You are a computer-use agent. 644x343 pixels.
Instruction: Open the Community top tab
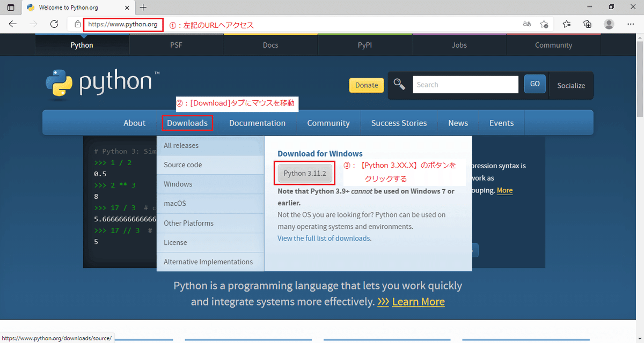pos(553,45)
